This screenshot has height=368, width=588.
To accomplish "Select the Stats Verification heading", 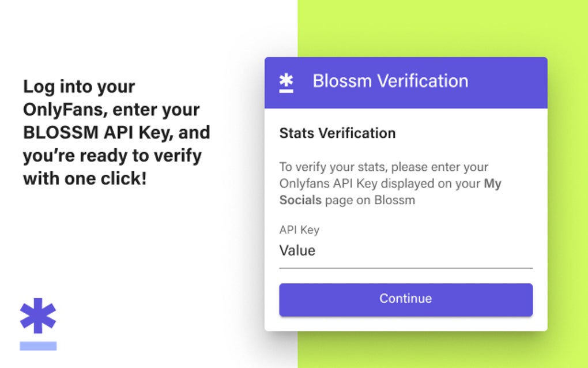I will click(x=337, y=133).
